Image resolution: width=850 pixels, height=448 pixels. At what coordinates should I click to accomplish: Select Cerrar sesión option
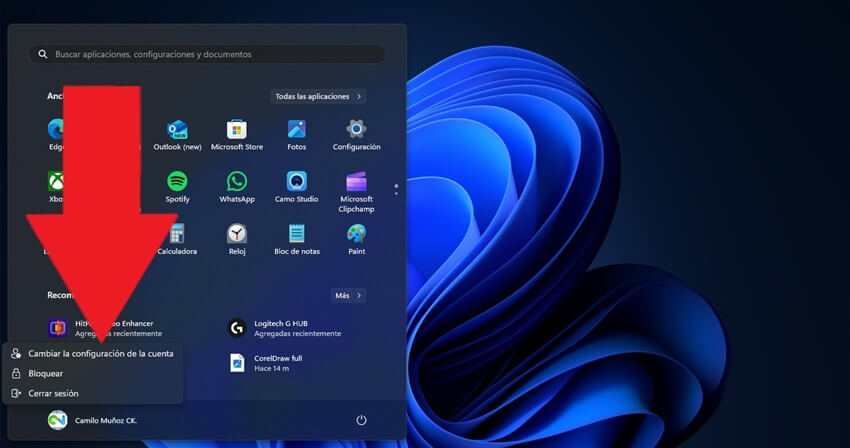(x=93, y=393)
